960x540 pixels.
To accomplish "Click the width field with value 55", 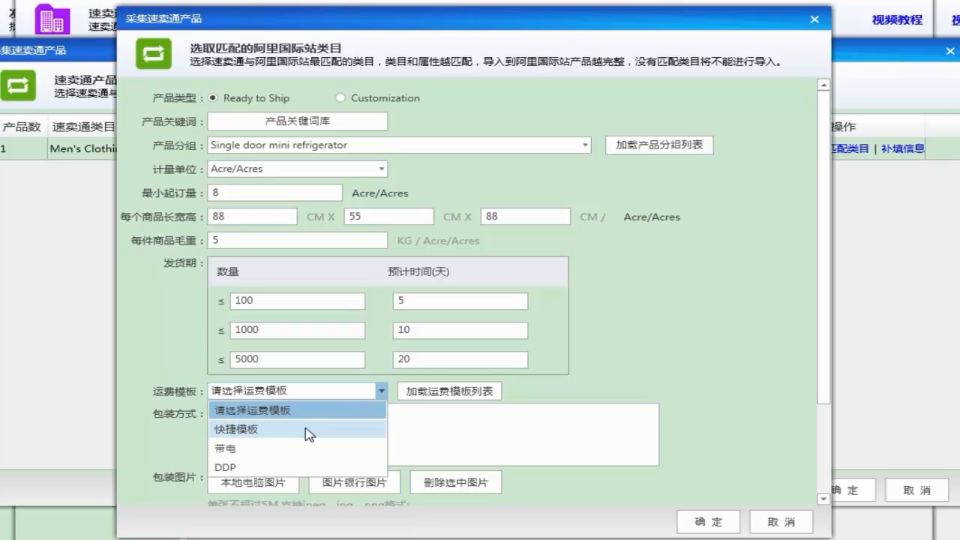I will (x=389, y=217).
